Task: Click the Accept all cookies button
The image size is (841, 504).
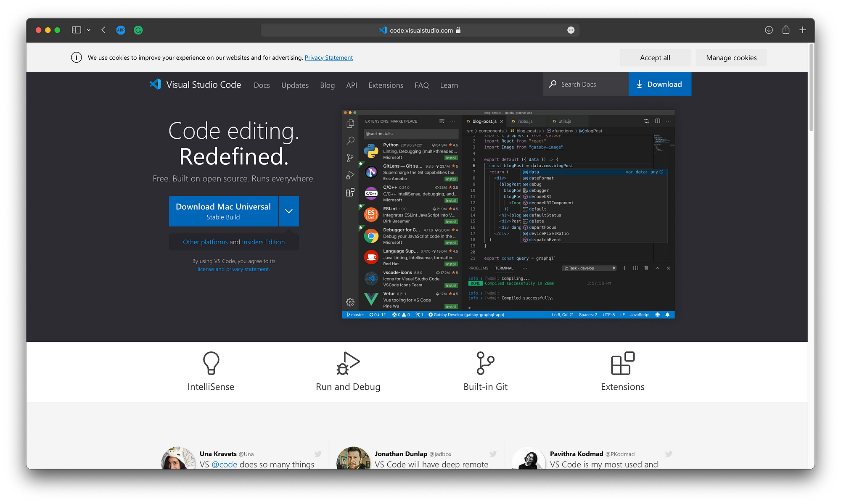Action: [655, 58]
